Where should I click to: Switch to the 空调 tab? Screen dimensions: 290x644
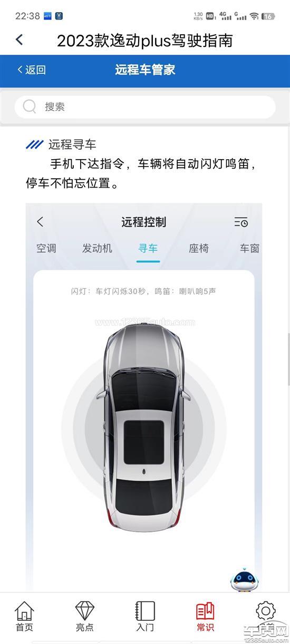pyautogui.click(x=46, y=248)
